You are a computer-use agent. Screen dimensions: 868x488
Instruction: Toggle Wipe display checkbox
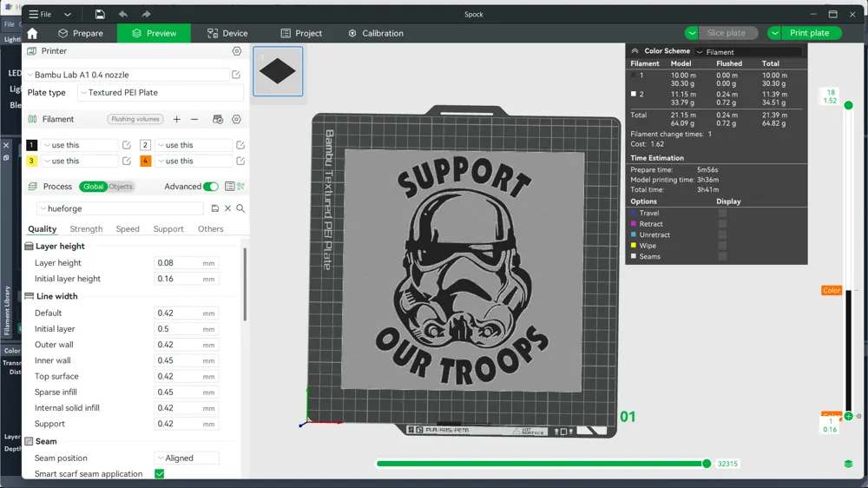[722, 246]
